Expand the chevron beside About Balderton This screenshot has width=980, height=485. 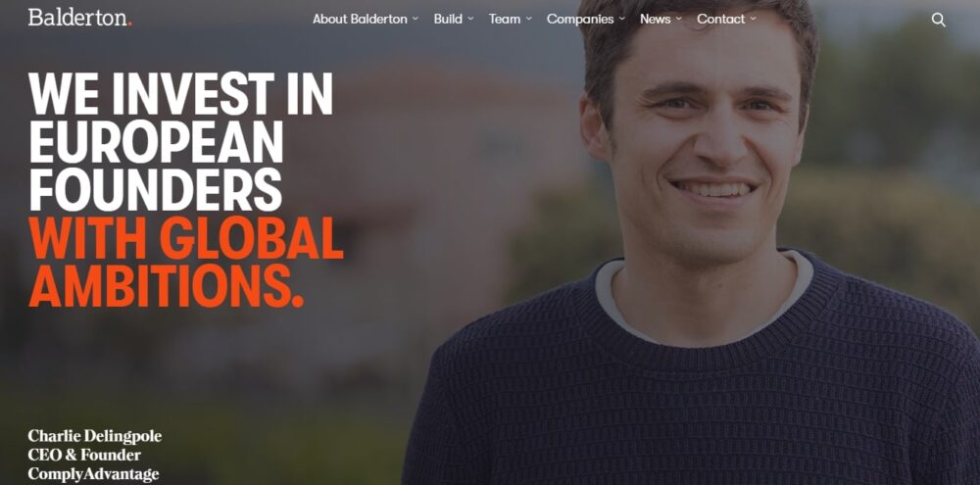pyautogui.click(x=415, y=19)
